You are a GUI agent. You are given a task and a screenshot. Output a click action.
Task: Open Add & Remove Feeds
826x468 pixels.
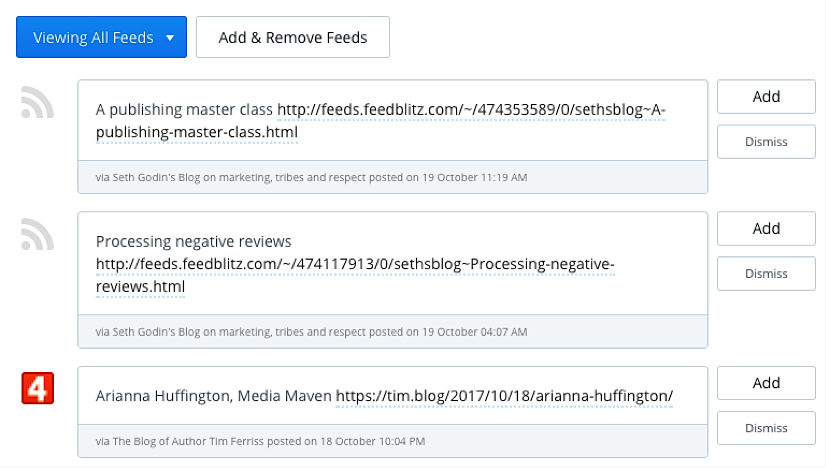click(x=293, y=37)
